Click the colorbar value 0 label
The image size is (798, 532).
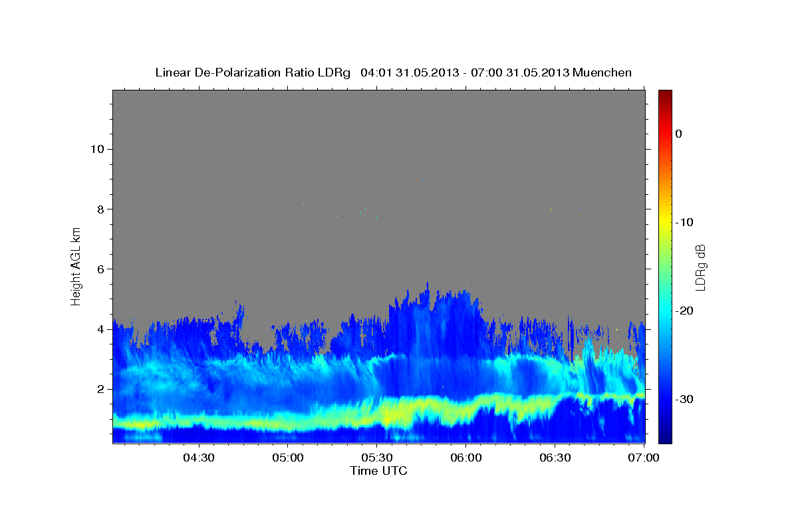(x=679, y=134)
